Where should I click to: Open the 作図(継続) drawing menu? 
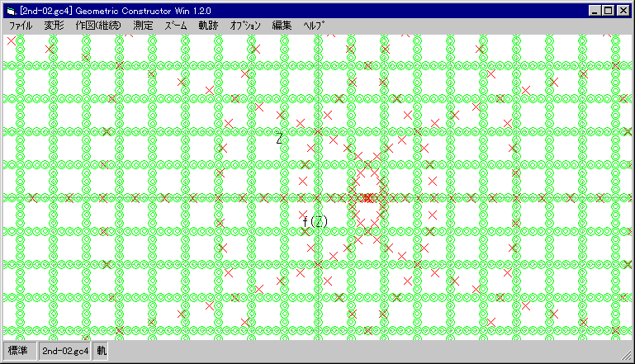tap(97, 26)
